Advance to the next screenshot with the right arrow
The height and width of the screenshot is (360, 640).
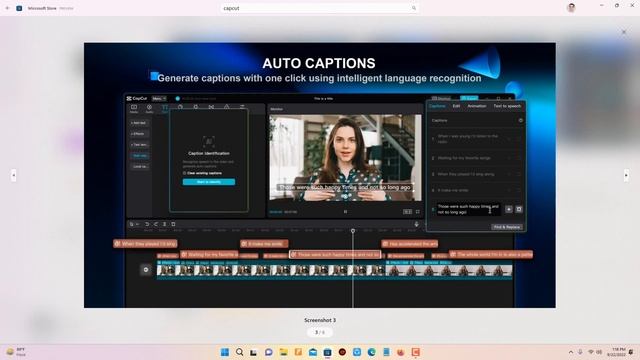click(626, 176)
